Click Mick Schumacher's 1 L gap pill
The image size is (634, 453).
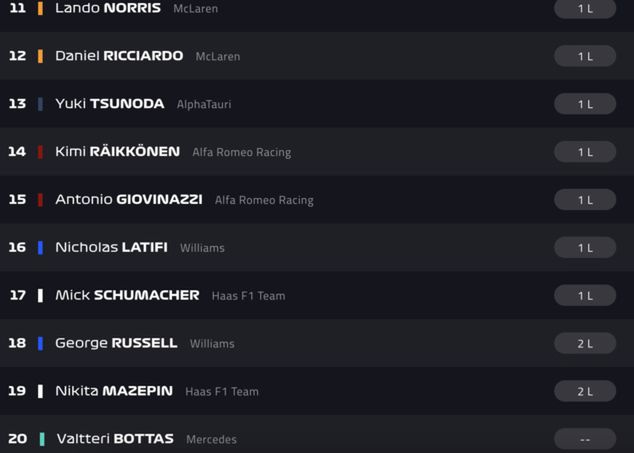tap(585, 295)
